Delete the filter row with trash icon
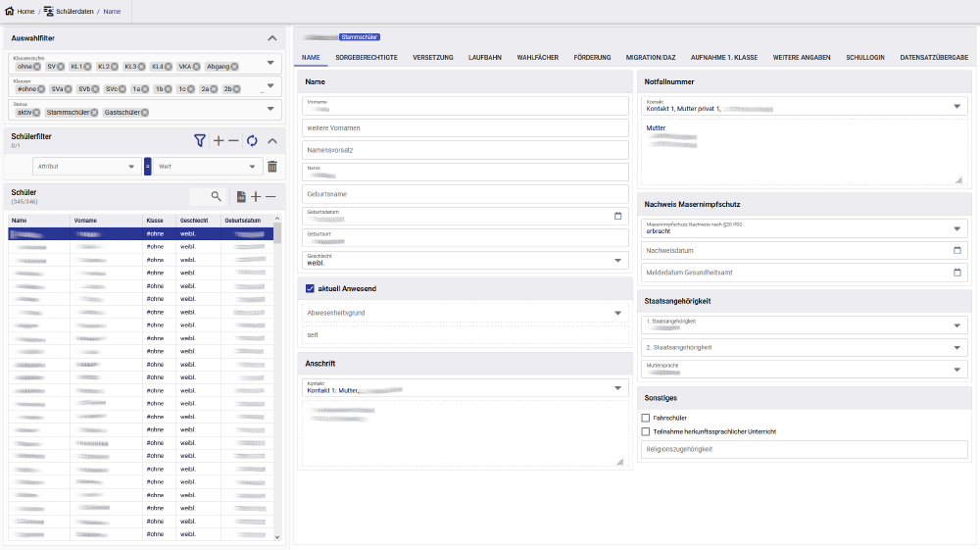This screenshot has width=980, height=550. coord(272,167)
